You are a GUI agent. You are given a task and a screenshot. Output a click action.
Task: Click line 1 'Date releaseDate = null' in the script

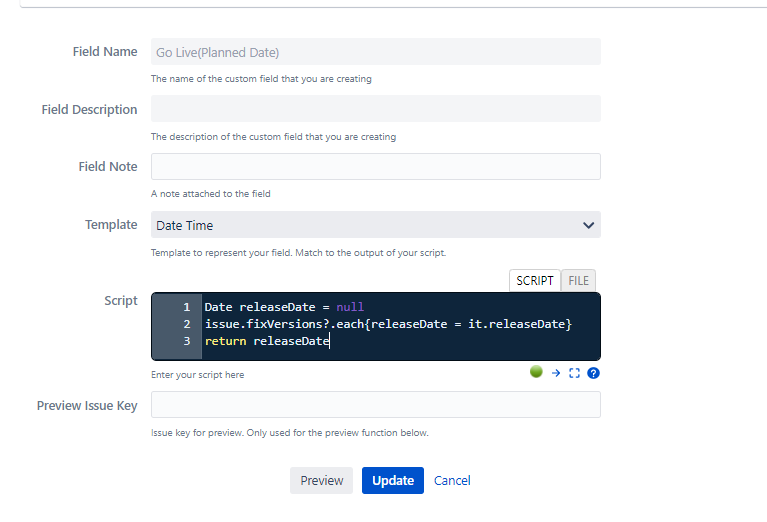point(284,307)
